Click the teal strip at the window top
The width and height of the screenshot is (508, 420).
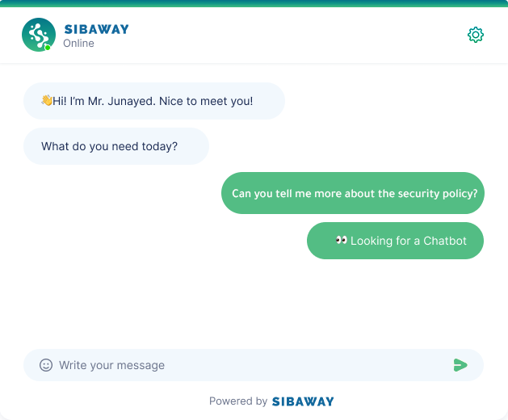(254, 3)
